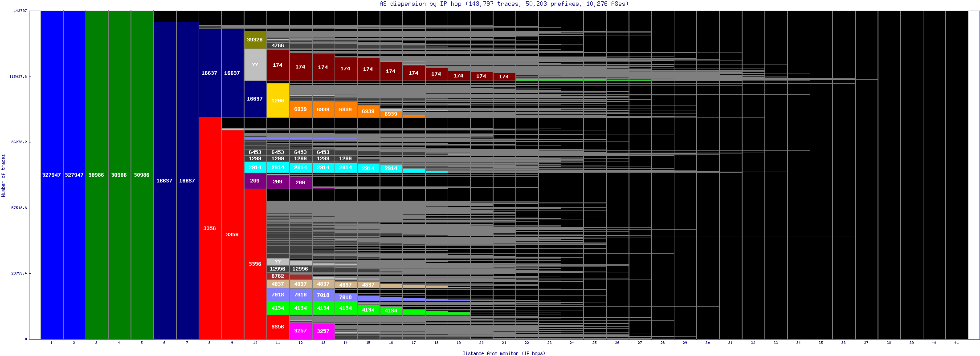Select the light gray '??' block at hop 11
Image resolution: width=980 pixels, height=356 pixels.
pyautogui.click(x=278, y=262)
